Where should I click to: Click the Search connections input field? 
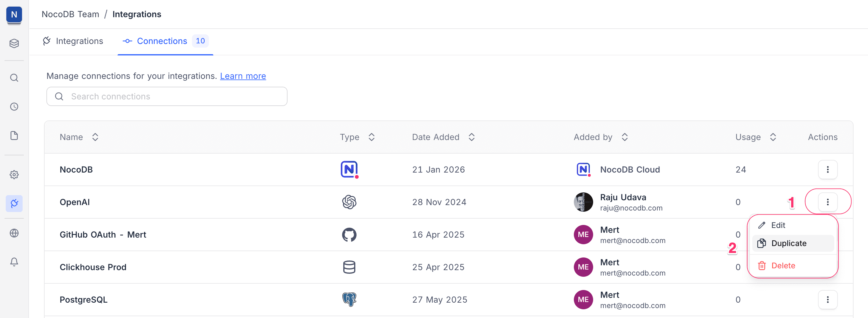[x=167, y=97]
